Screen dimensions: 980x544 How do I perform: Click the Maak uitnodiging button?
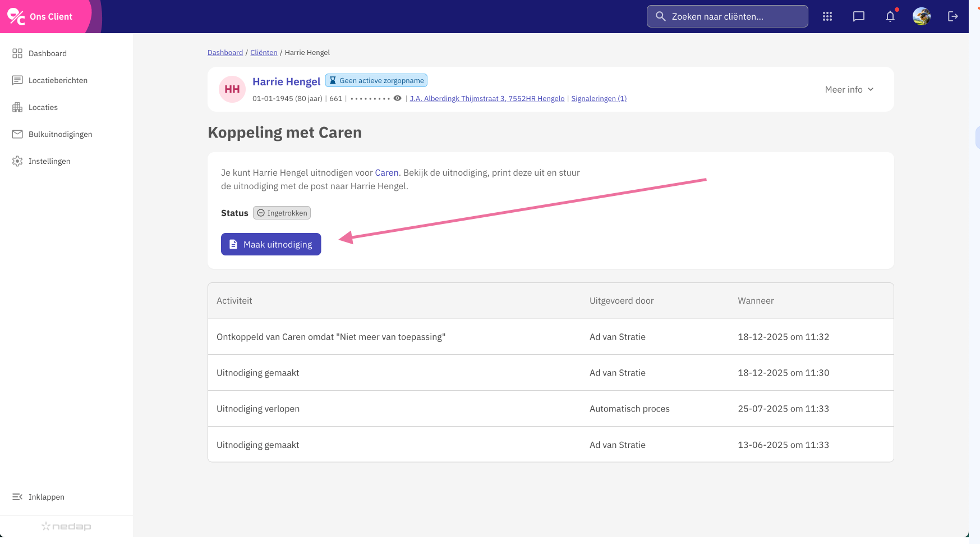tap(271, 244)
